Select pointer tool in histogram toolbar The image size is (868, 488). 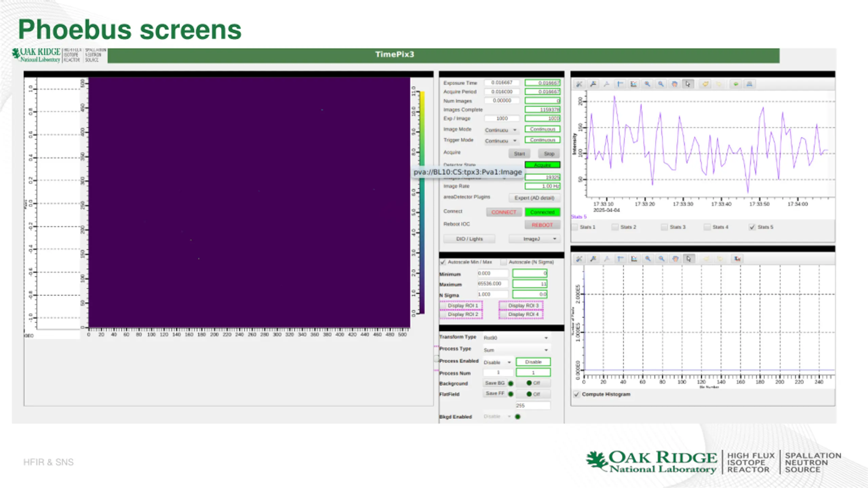[x=689, y=259]
